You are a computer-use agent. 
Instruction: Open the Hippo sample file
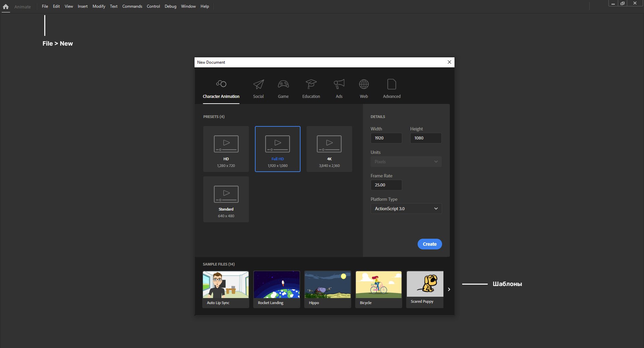click(328, 289)
